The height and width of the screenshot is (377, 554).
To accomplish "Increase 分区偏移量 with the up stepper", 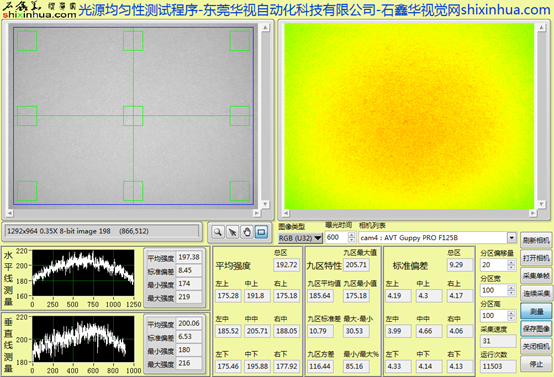I will pyautogui.click(x=511, y=262).
